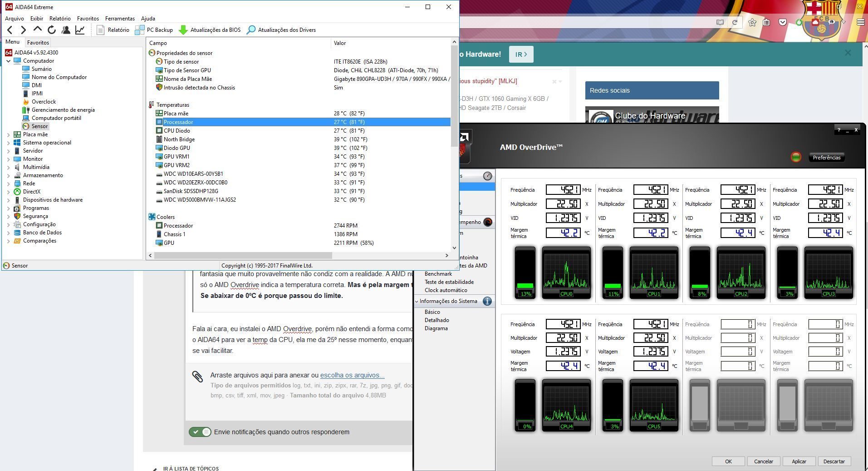This screenshot has height=471, width=868.
Task: Check Atualizações da BIOS
Action: pyautogui.click(x=210, y=30)
